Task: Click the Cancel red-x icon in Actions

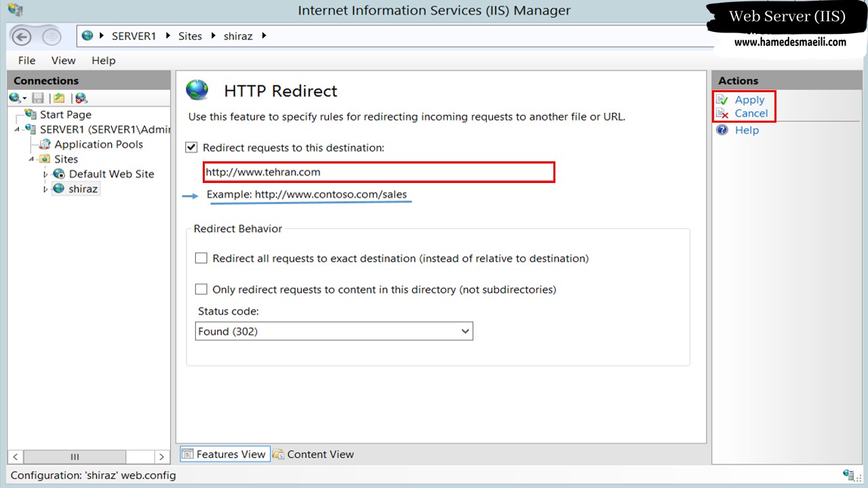Action: pos(722,113)
